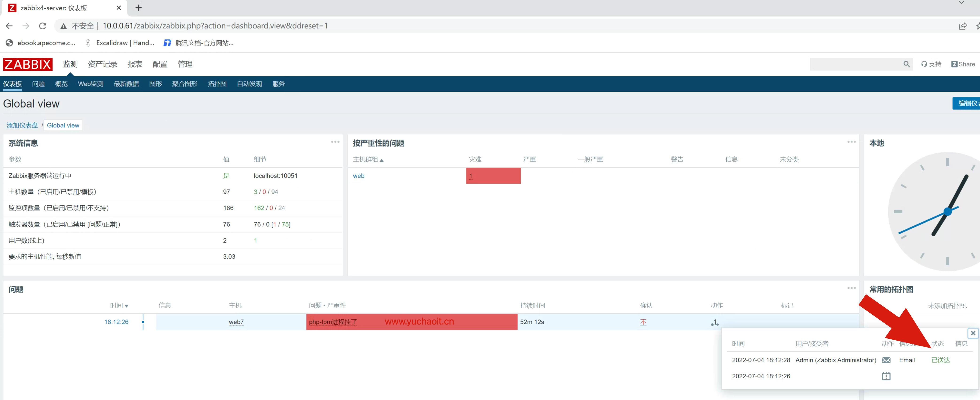Click the 不 acknowledge link
Viewport: 980px width, 400px height.
coord(643,322)
